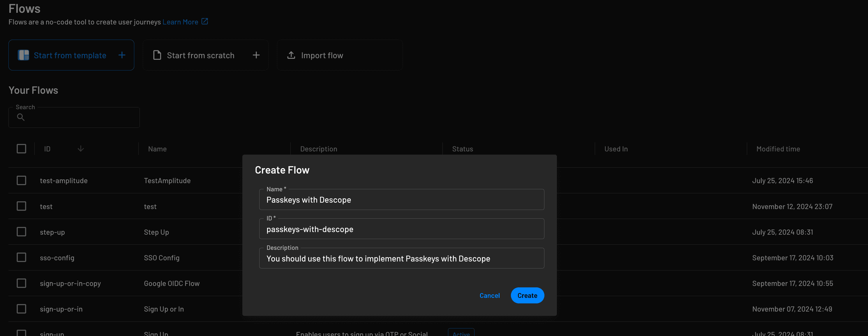Click the upload icon on Import flow

coord(291,55)
